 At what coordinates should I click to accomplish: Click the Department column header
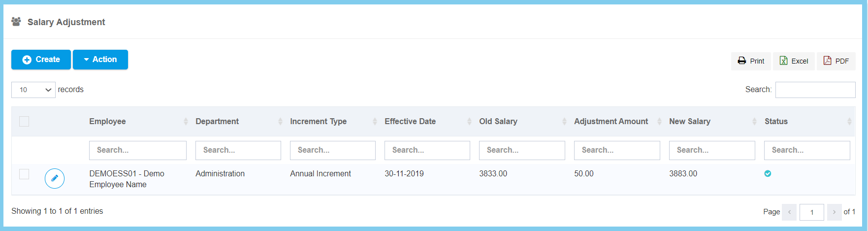[217, 122]
